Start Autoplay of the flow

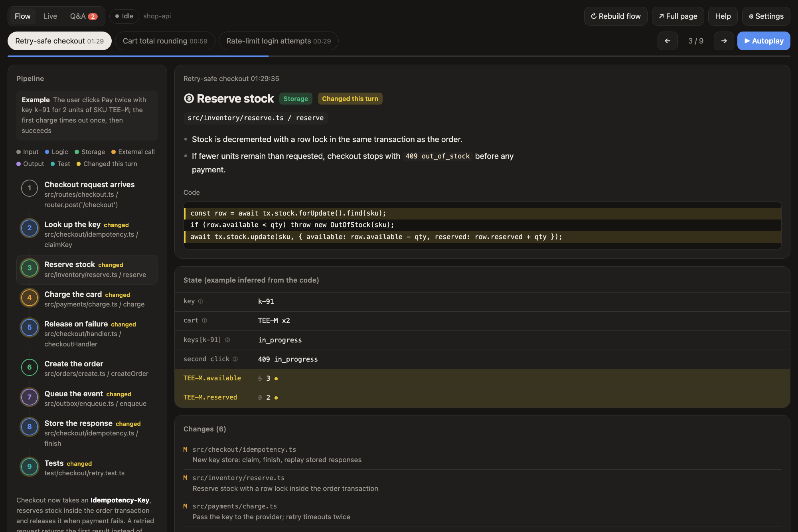(764, 41)
